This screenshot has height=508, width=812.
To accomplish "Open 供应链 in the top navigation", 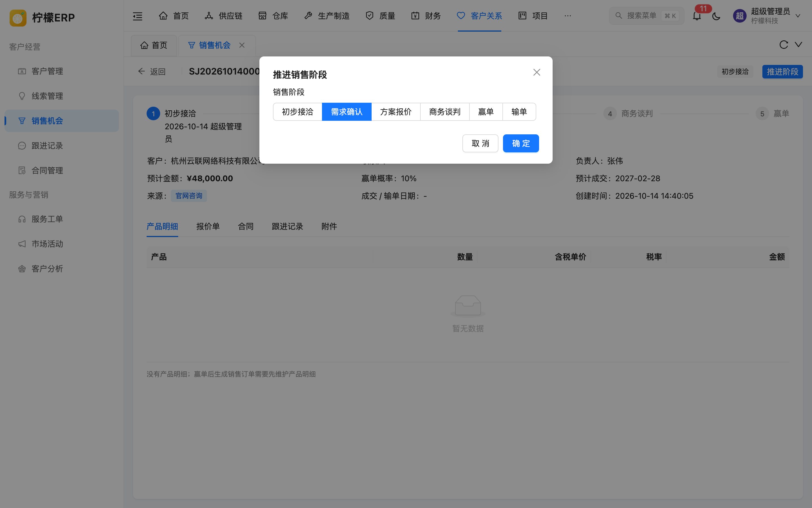I will (x=224, y=16).
